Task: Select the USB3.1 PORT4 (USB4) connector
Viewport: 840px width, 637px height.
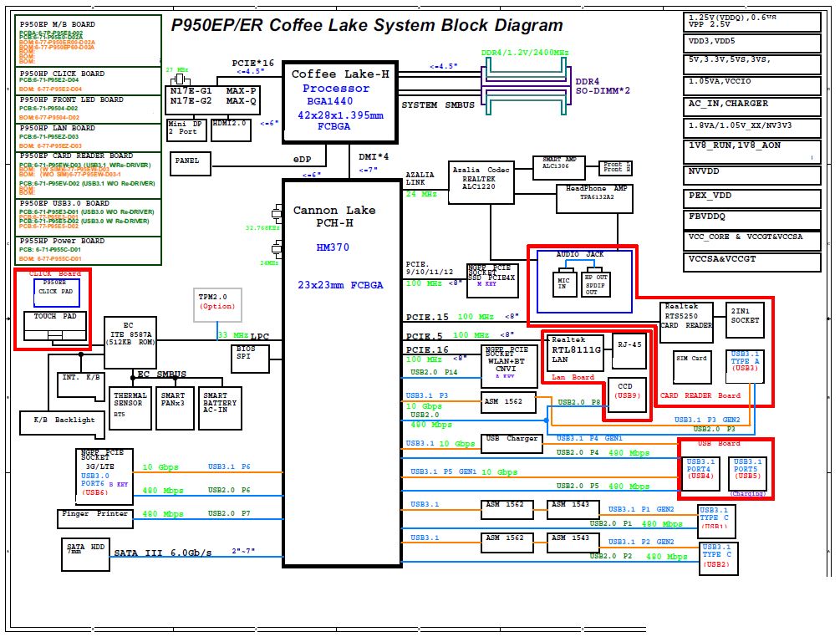Action: 700,474
